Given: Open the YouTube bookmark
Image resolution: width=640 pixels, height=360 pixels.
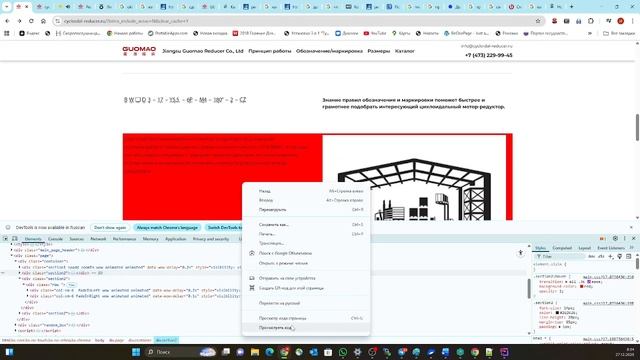Looking at the screenshot, I should pyautogui.click(x=375, y=33).
